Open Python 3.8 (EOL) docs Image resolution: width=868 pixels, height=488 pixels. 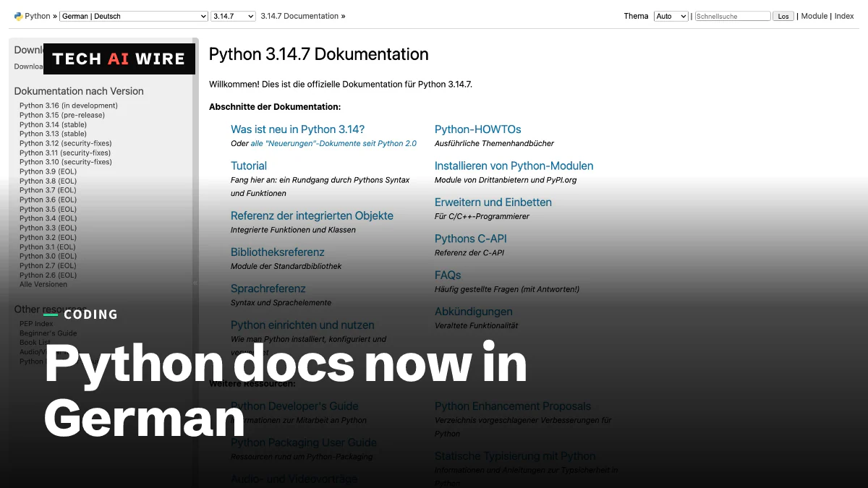(48, 181)
